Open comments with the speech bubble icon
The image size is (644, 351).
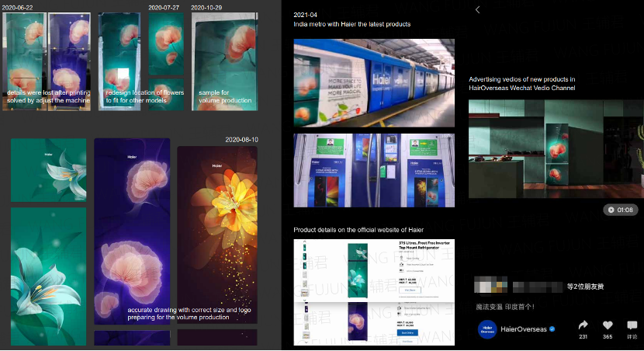coord(632,325)
